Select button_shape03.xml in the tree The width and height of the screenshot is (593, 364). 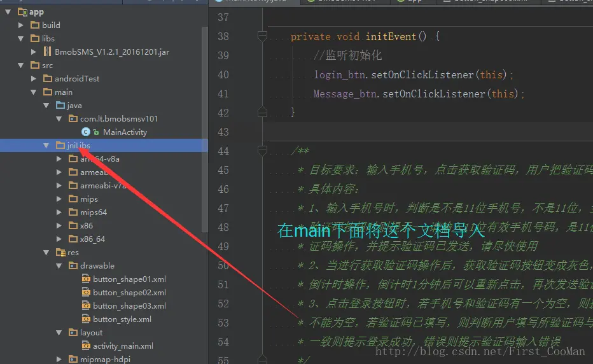[129, 306]
